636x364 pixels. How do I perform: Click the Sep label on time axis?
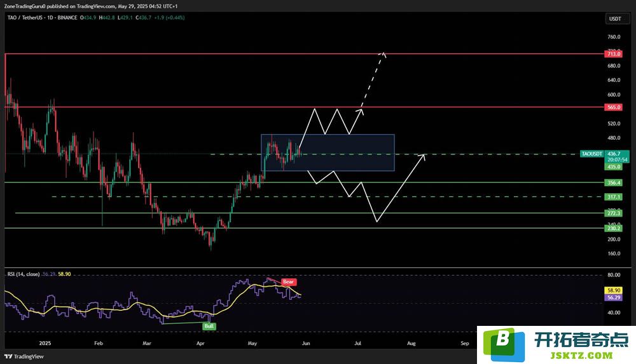[x=465, y=343]
